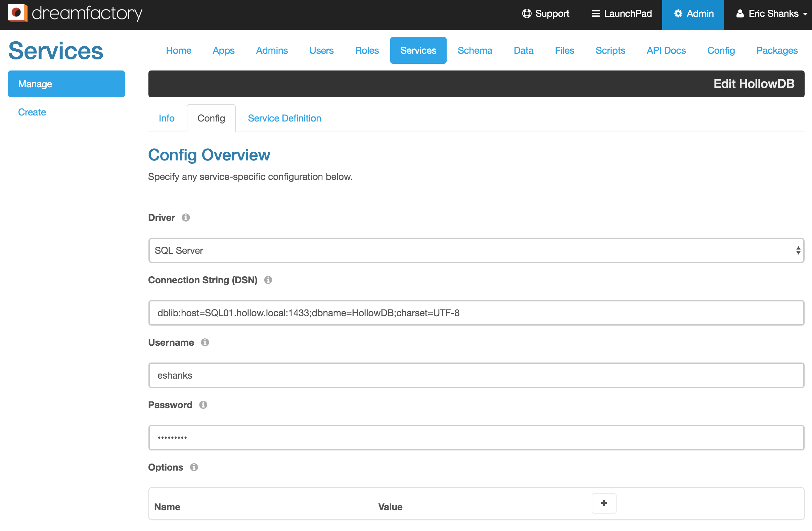Click the Manage sidebar button

(x=66, y=84)
